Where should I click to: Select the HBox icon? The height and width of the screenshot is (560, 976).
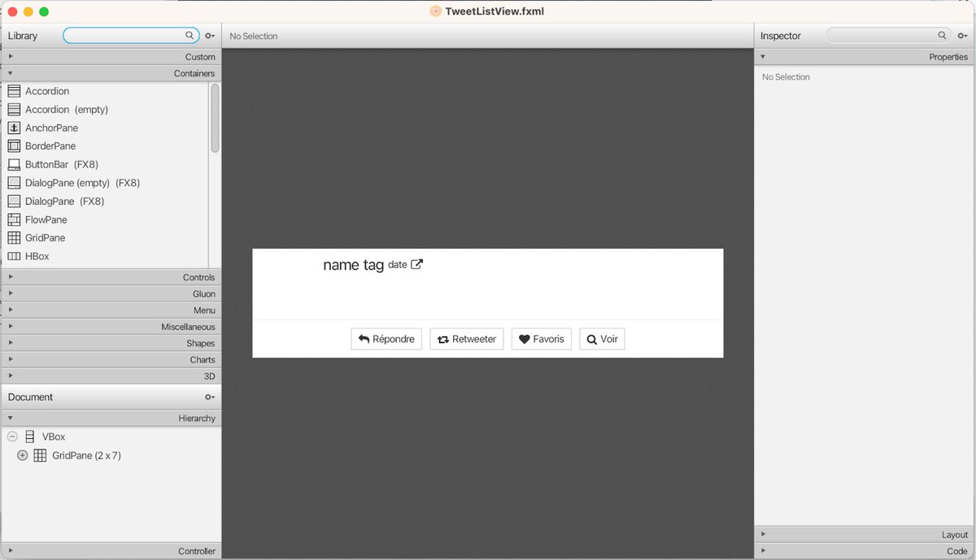14,256
